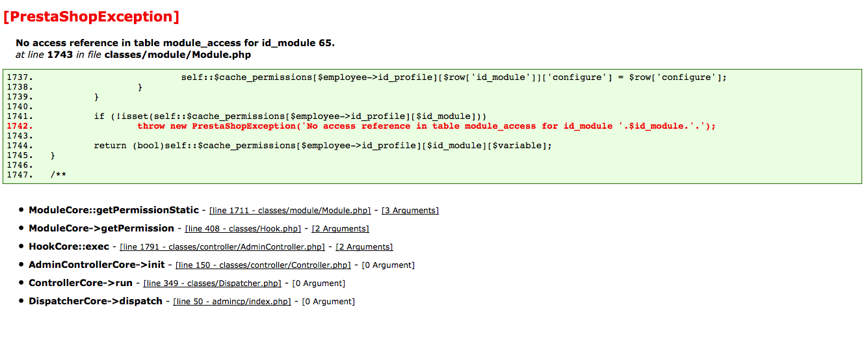Open link line 408 classes/Hook.php
Screen dimensions: 868x355
[243, 229]
